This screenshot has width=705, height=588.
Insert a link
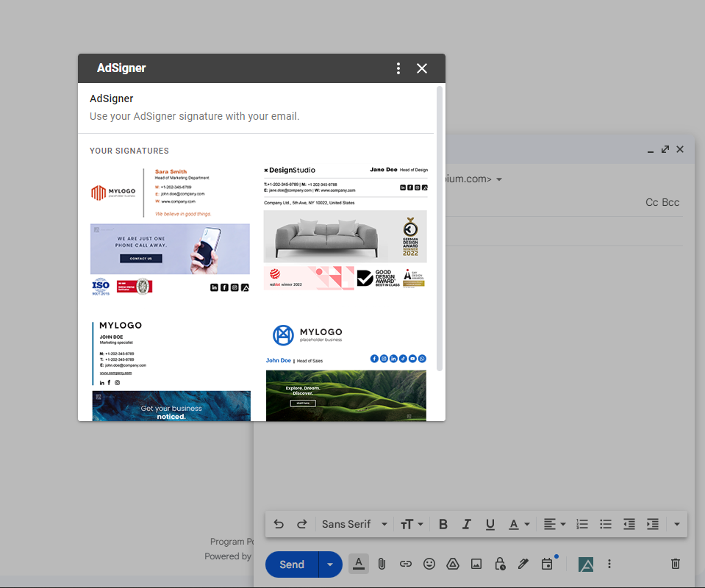pyautogui.click(x=406, y=564)
